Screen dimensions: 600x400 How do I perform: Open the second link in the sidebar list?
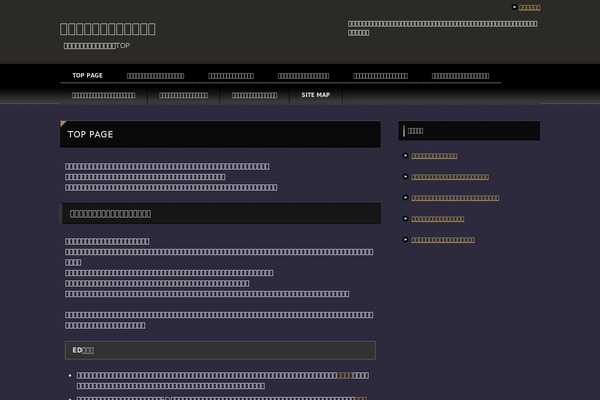tap(450, 177)
